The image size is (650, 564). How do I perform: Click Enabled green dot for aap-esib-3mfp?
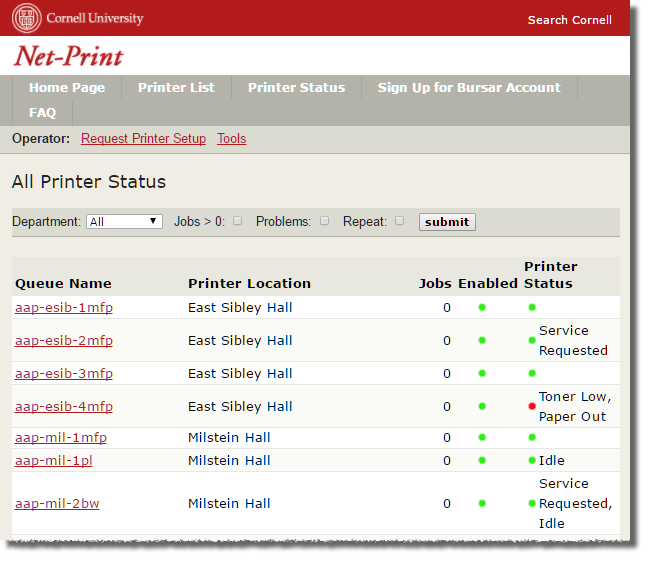click(482, 373)
